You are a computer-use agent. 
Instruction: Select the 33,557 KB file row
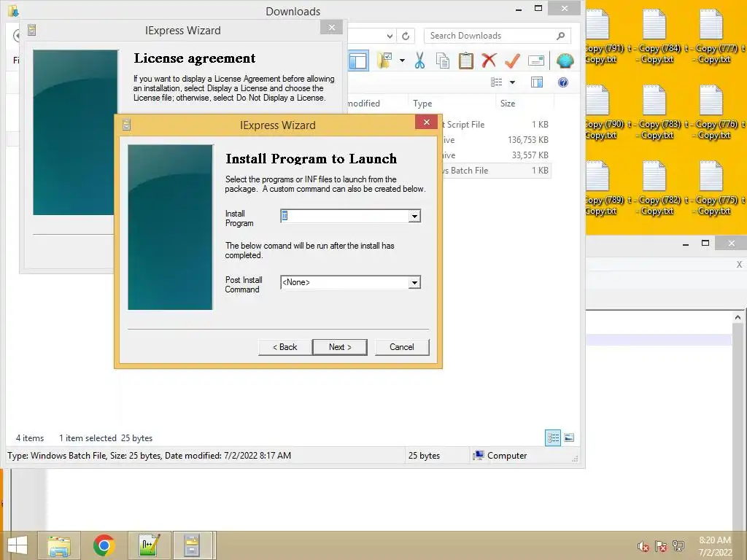pos(495,155)
